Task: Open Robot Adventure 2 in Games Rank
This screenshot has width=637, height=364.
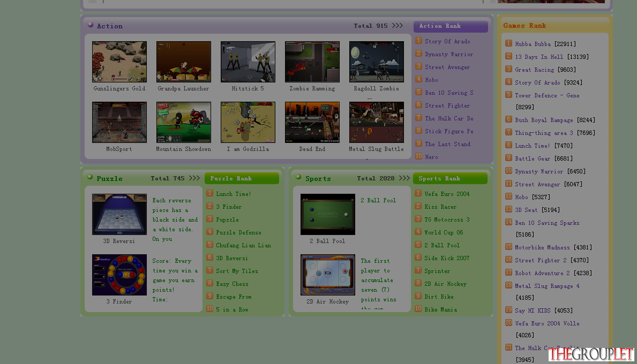Action: (542, 273)
